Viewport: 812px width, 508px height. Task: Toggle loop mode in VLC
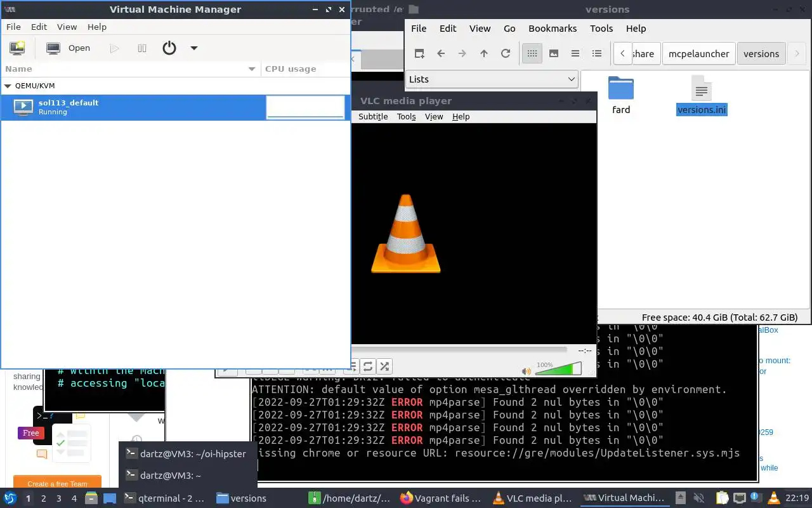pos(368,366)
